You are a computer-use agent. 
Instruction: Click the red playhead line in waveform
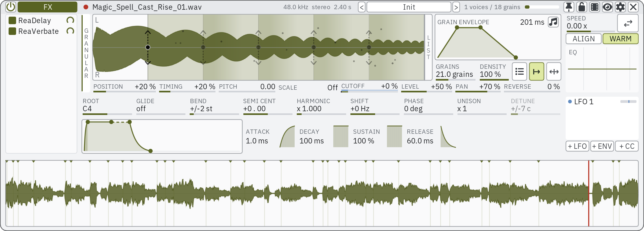point(589,193)
